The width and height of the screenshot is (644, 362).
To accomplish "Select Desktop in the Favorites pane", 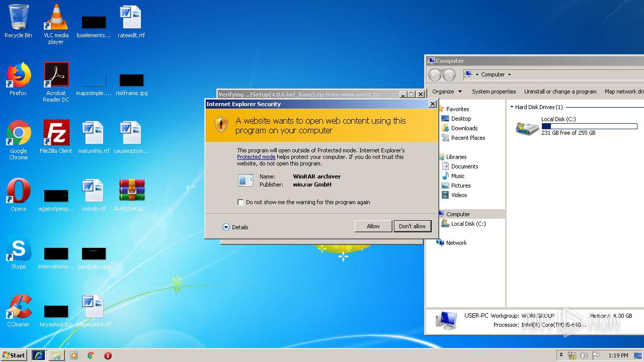I will (461, 119).
